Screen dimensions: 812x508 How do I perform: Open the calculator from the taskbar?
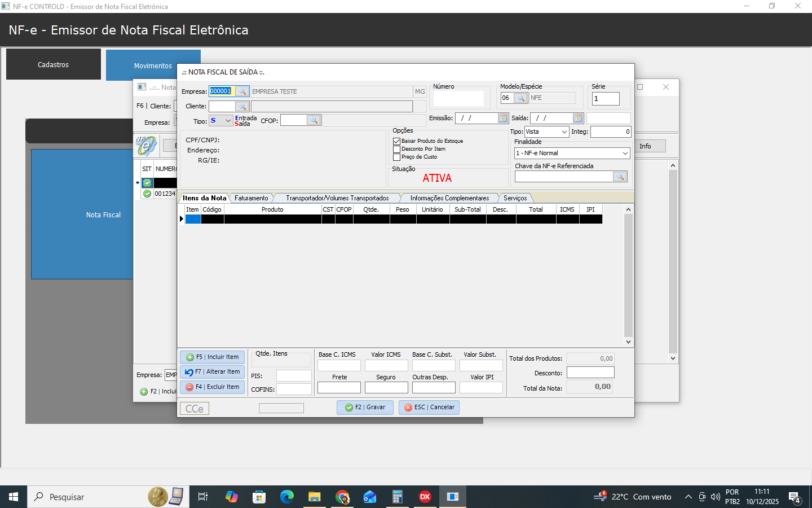(x=398, y=497)
